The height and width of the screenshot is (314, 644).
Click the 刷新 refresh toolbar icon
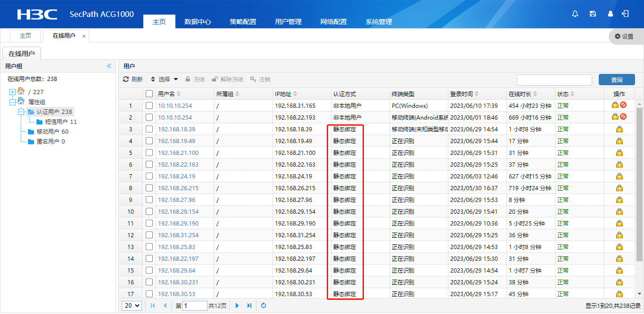(x=133, y=80)
